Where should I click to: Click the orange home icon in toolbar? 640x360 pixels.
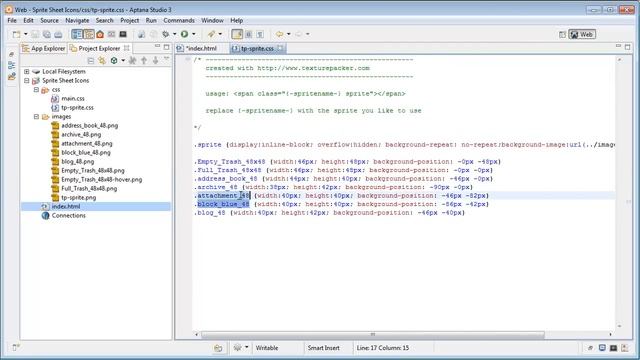point(100,34)
